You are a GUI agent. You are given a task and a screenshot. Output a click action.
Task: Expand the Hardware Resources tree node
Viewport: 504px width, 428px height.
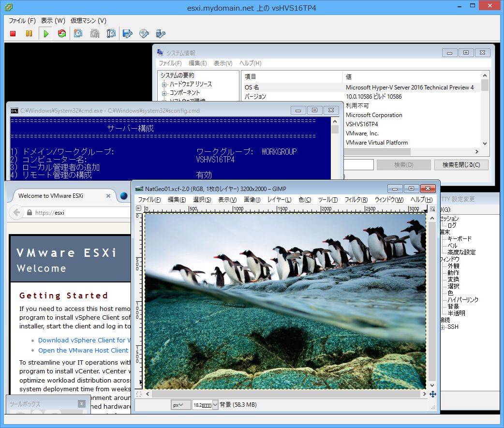[x=164, y=85]
